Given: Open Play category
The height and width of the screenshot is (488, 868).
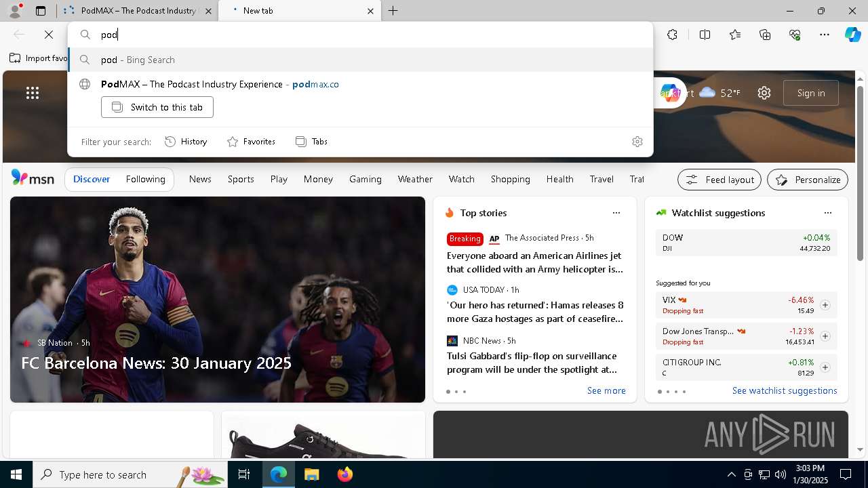Looking at the screenshot, I should 279,179.
